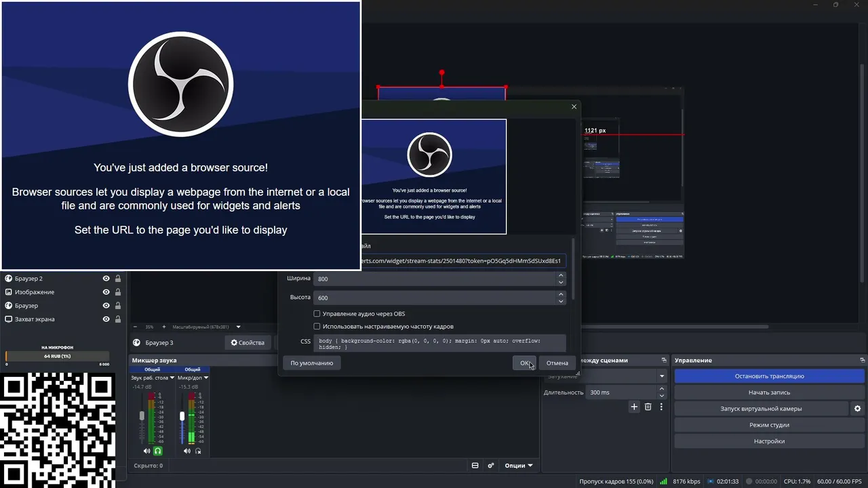Image resolution: width=868 pixels, height=488 pixels.
Task: Click 'Начать запись' to start recording
Action: (x=770, y=392)
